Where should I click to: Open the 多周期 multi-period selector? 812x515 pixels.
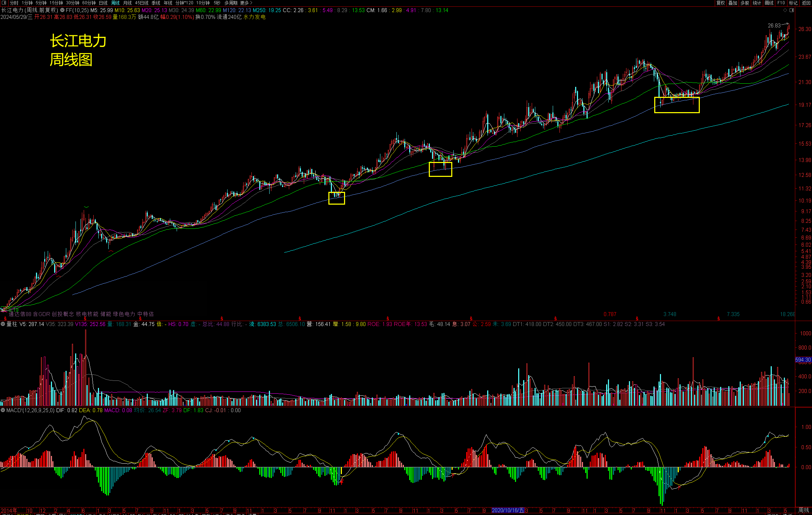[x=230, y=3]
